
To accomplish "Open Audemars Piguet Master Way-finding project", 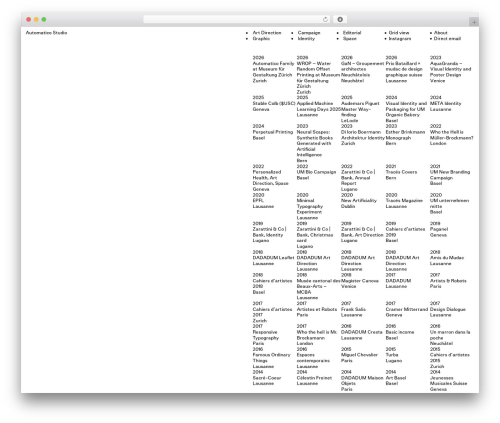I will click(x=360, y=109).
